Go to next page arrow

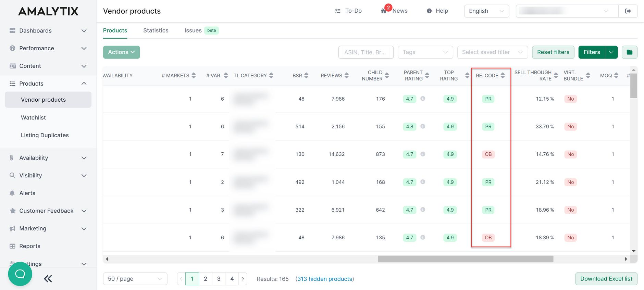243,279
